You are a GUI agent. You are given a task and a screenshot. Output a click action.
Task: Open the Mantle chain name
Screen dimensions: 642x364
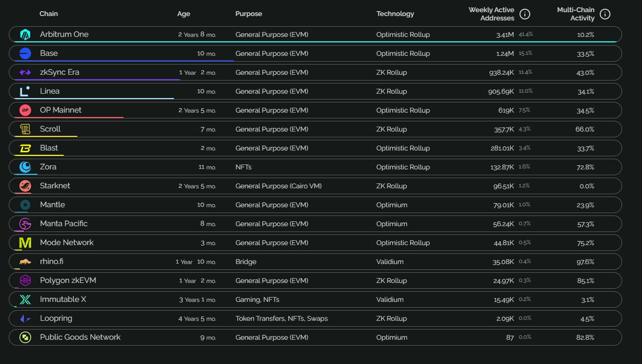point(52,204)
